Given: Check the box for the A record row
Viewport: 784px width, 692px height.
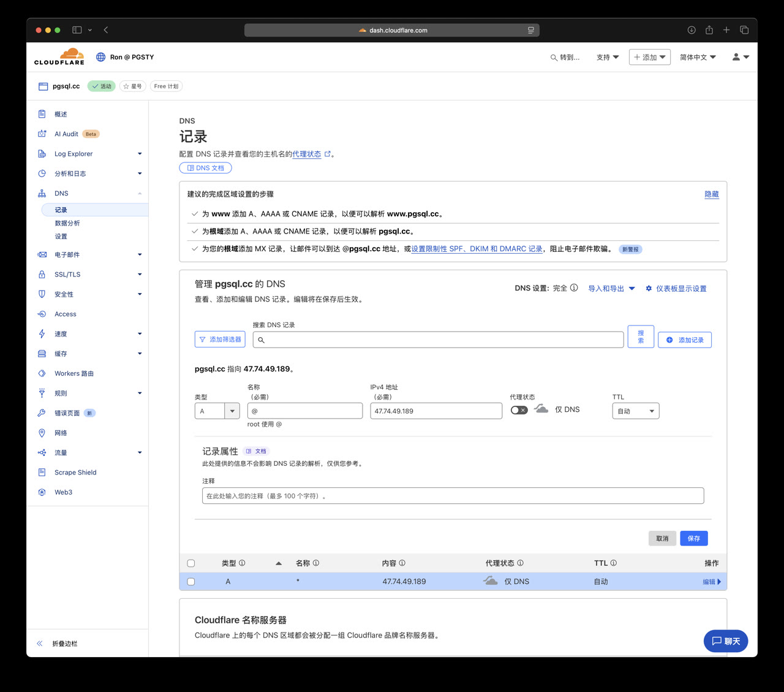Looking at the screenshot, I should point(191,582).
